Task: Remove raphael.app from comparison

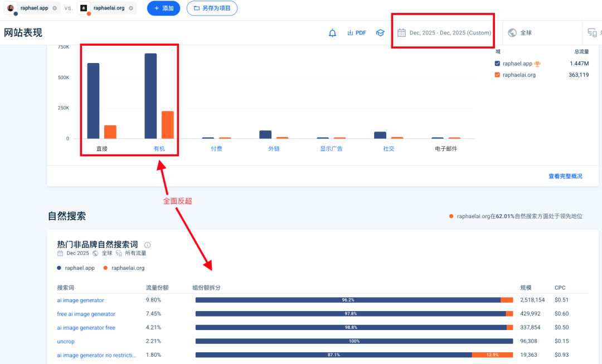Action: tap(55, 8)
